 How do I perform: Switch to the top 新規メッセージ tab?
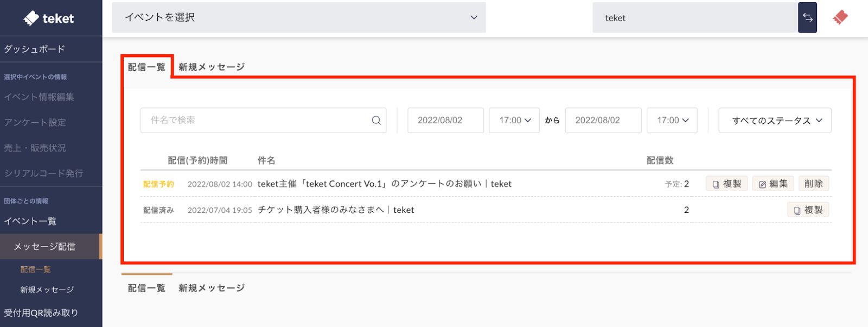(212, 67)
